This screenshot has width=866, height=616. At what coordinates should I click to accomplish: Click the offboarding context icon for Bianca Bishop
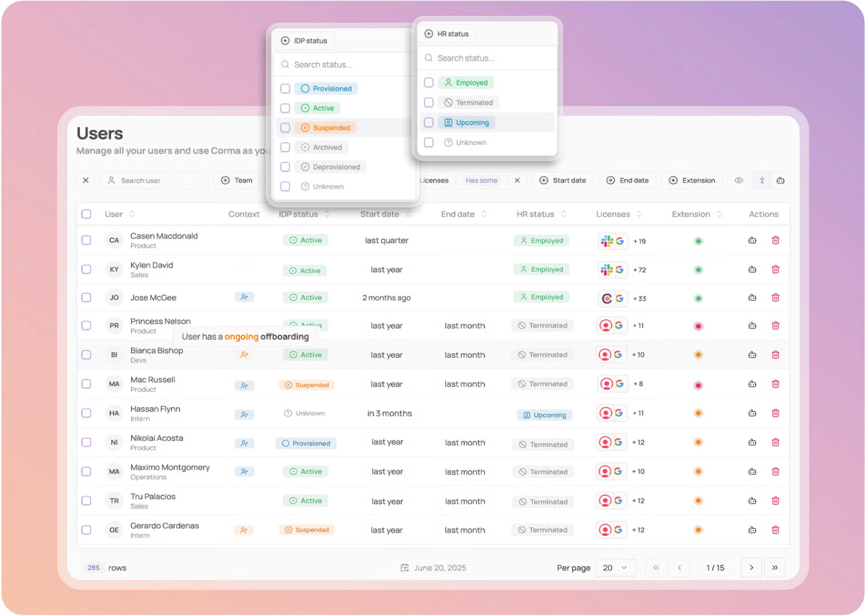point(244,355)
